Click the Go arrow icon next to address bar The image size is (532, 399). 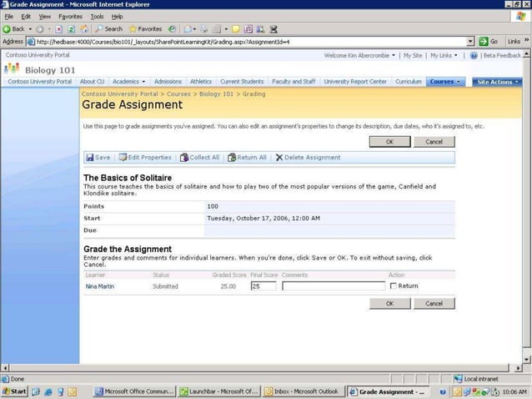(x=483, y=42)
